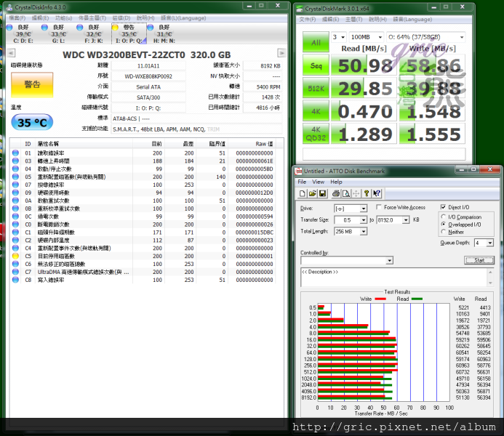This screenshot has height=436, width=504.
Task: Select I/O Comparison radio button
Action: click(444, 217)
